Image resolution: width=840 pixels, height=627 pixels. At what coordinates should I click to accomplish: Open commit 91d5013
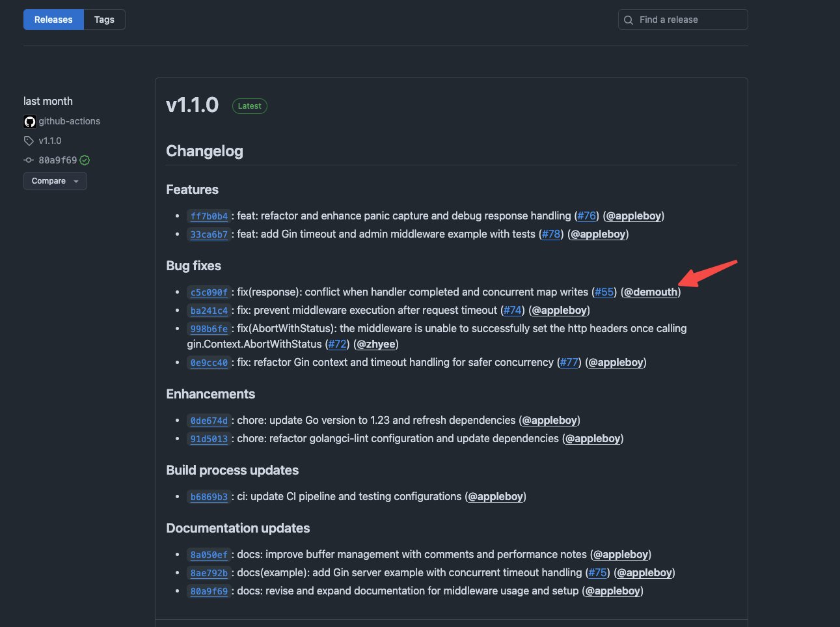[x=209, y=439]
